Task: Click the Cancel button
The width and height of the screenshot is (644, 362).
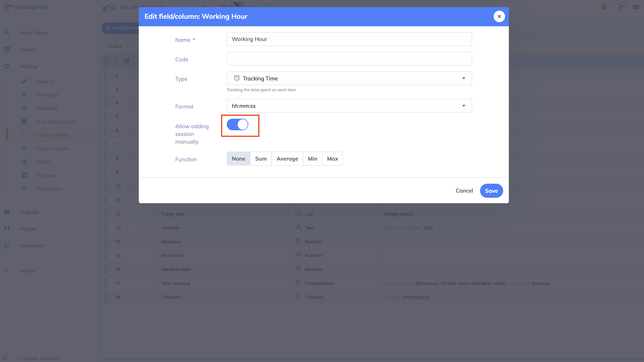Action: click(x=464, y=191)
